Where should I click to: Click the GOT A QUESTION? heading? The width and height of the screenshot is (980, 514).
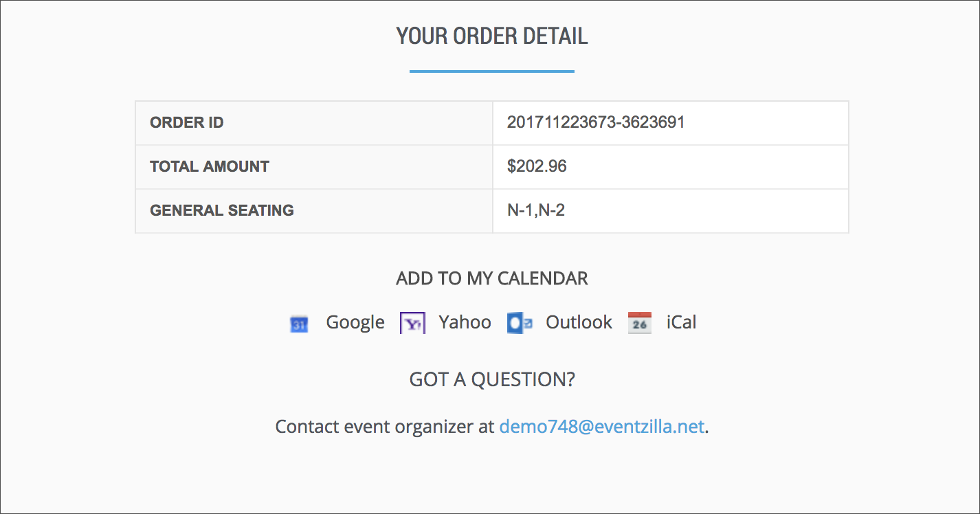click(491, 379)
